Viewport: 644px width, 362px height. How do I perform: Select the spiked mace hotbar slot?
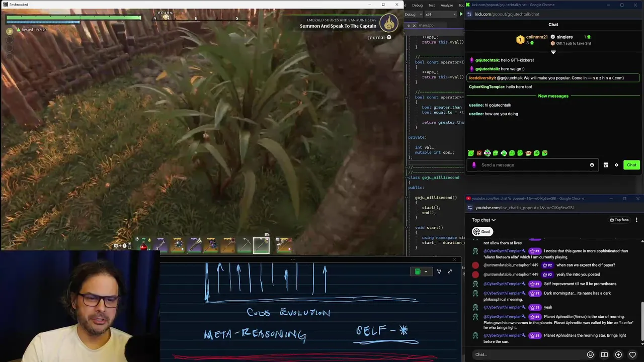(x=178, y=245)
